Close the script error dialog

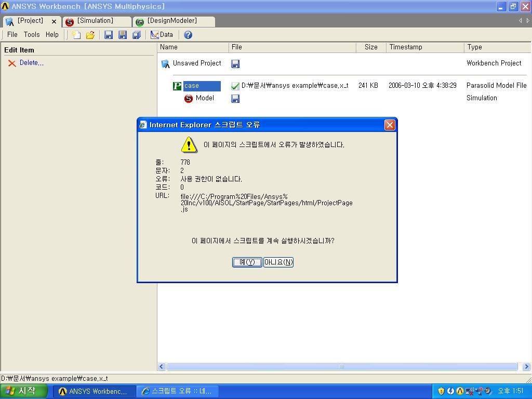(390, 125)
